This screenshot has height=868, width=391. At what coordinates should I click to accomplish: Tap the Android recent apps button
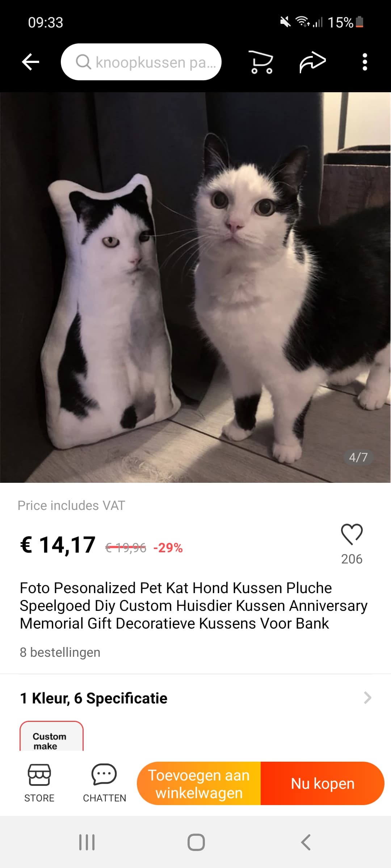pos(87,842)
